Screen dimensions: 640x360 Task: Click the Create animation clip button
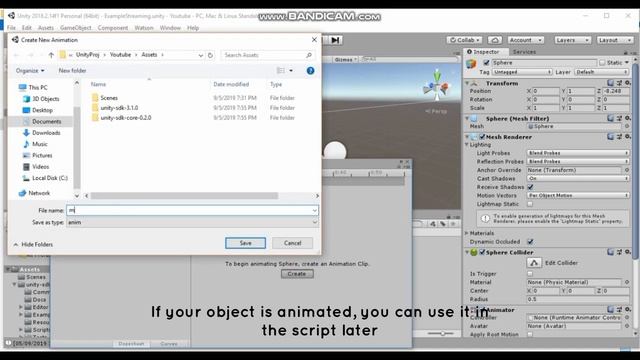coord(297,274)
